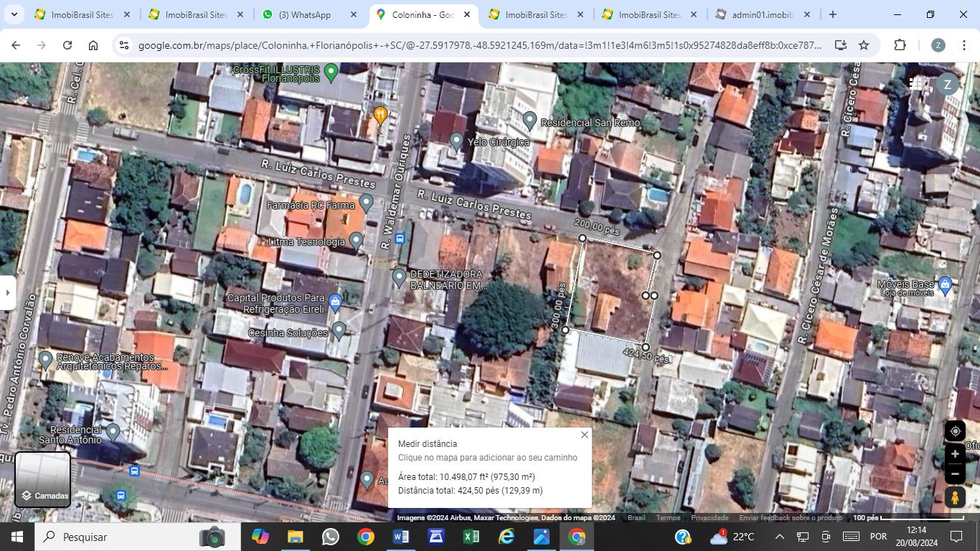
Task: Open the Google apps grid
Action: point(915,84)
